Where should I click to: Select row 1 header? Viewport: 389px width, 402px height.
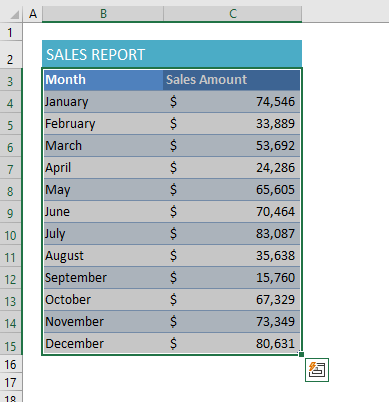(x=11, y=32)
